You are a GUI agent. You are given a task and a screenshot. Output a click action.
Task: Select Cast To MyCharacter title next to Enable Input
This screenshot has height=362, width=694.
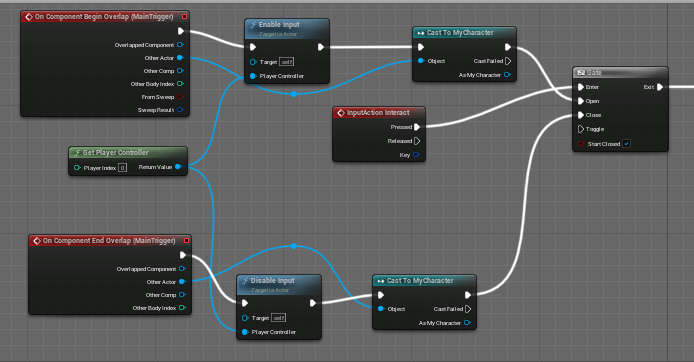460,33
